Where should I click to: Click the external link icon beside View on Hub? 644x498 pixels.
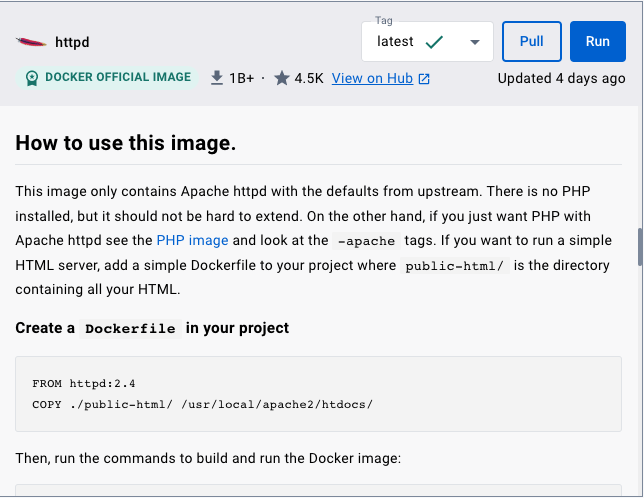[x=424, y=78]
